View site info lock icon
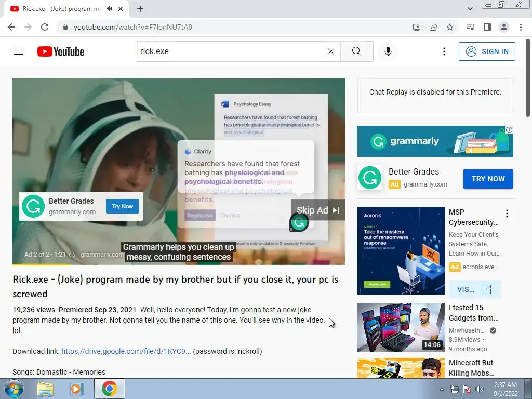532x399 pixels. coord(65,27)
